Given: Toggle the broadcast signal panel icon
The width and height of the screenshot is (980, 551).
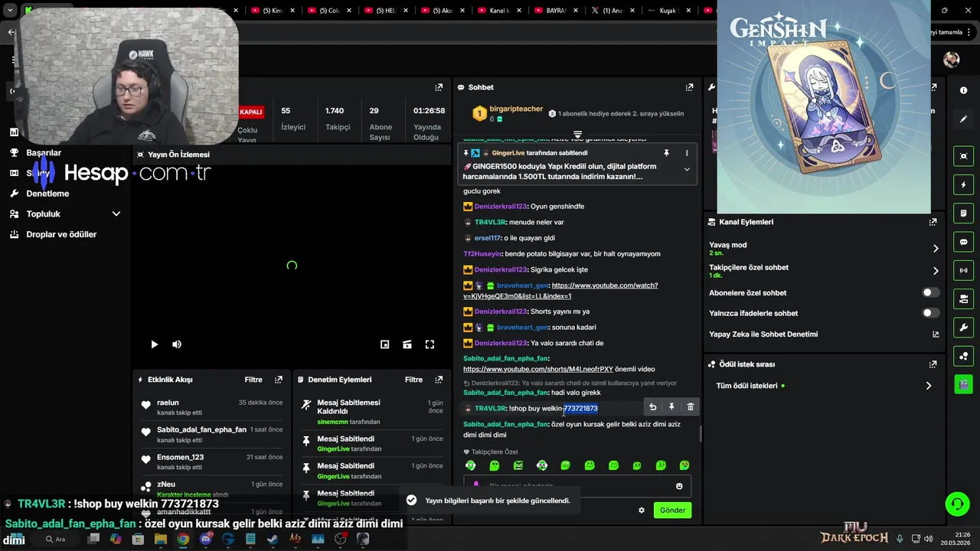Looking at the screenshot, I should click(963, 270).
